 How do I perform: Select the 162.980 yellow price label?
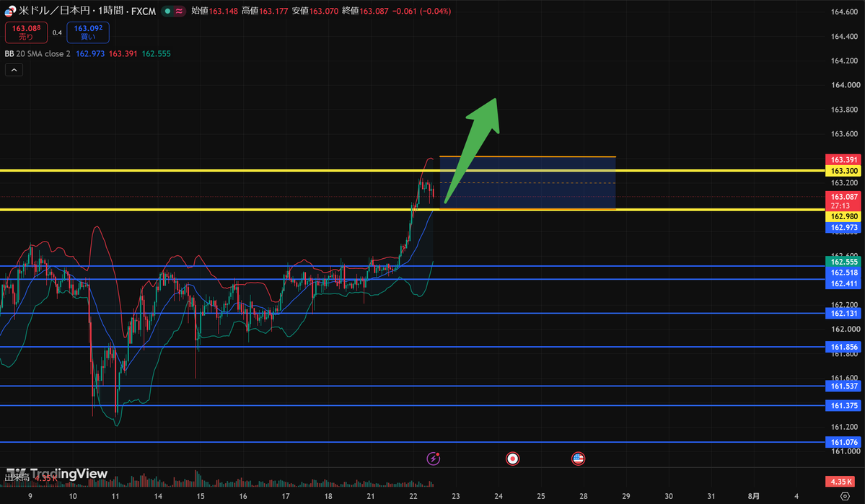[843, 216]
